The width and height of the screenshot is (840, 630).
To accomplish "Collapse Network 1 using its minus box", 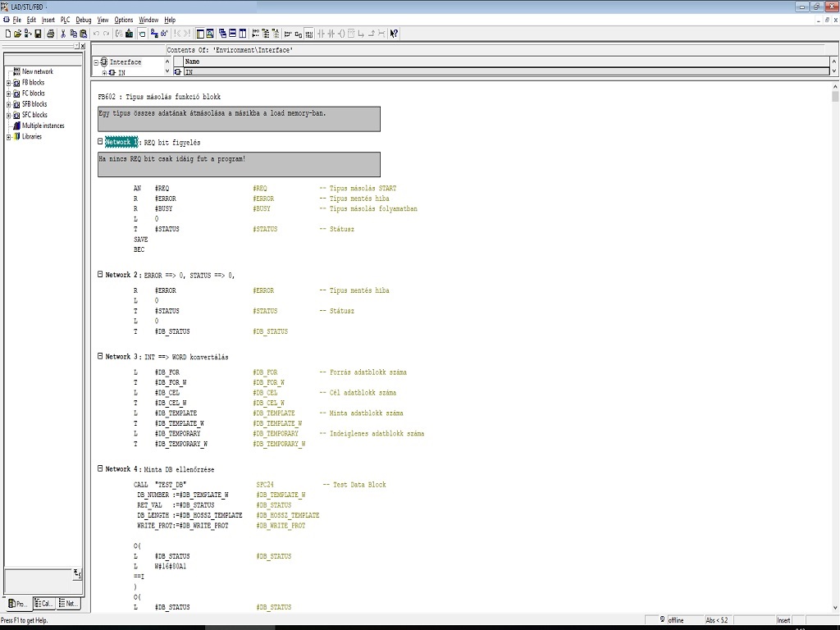I will pos(100,142).
